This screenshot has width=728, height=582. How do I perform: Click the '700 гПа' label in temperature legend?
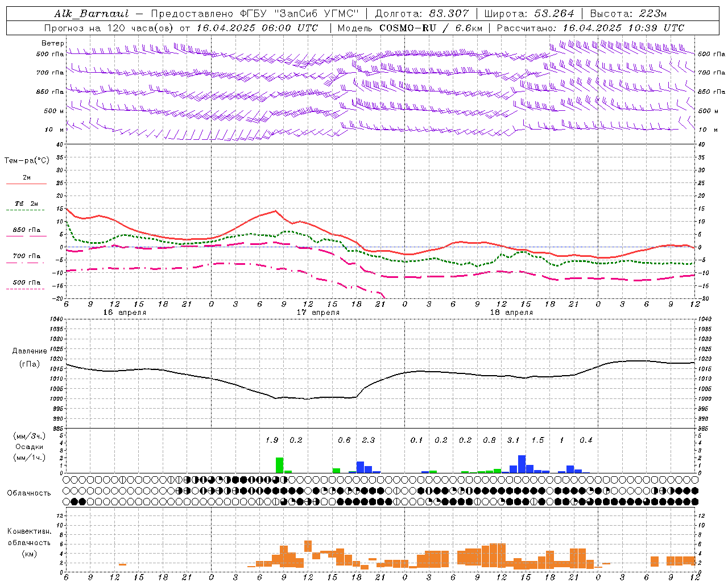[x=27, y=256]
